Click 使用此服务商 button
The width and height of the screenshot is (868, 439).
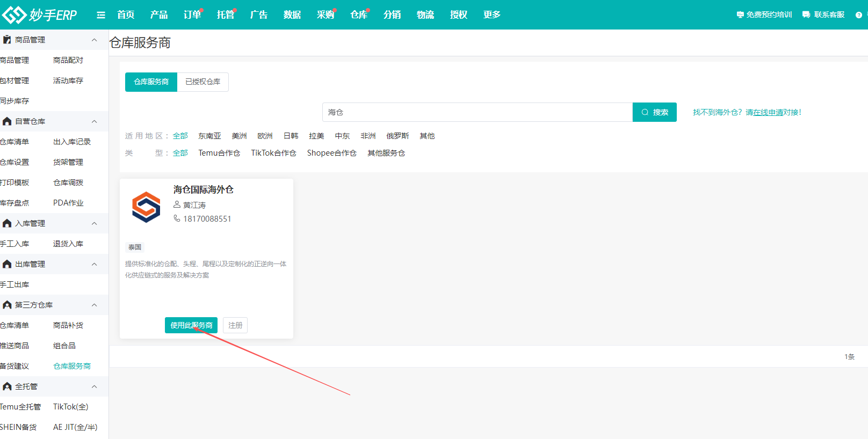pyautogui.click(x=191, y=325)
